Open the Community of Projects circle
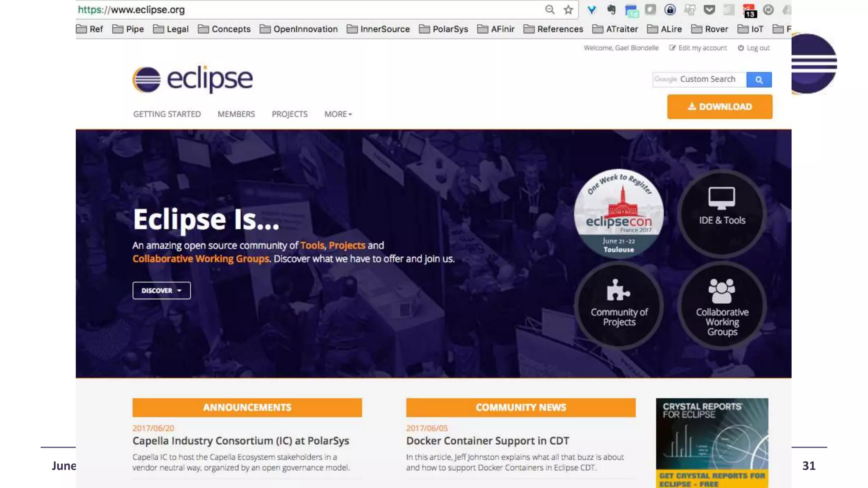This screenshot has height=488, width=868. point(619,305)
